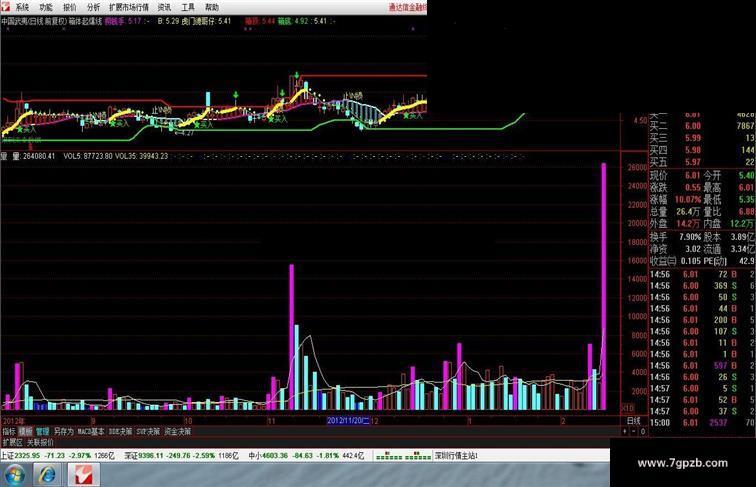Open the 扩展市场行情 menu

(129, 7)
